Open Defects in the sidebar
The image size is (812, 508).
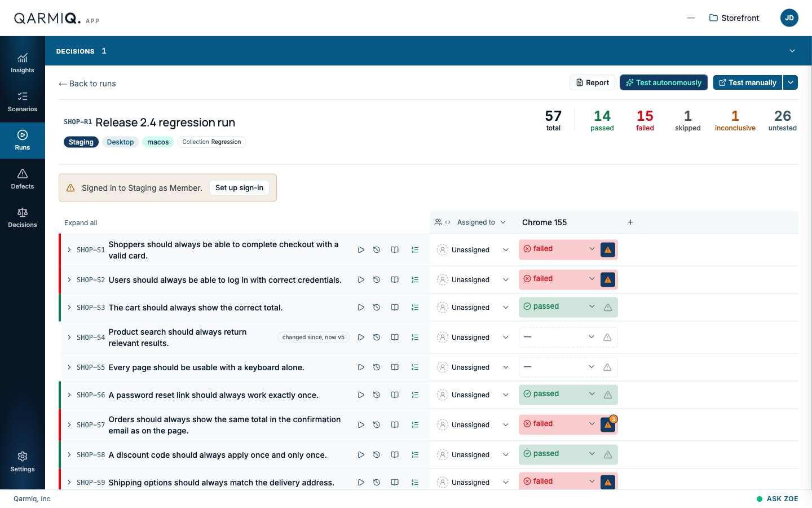(x=23, y=179)
